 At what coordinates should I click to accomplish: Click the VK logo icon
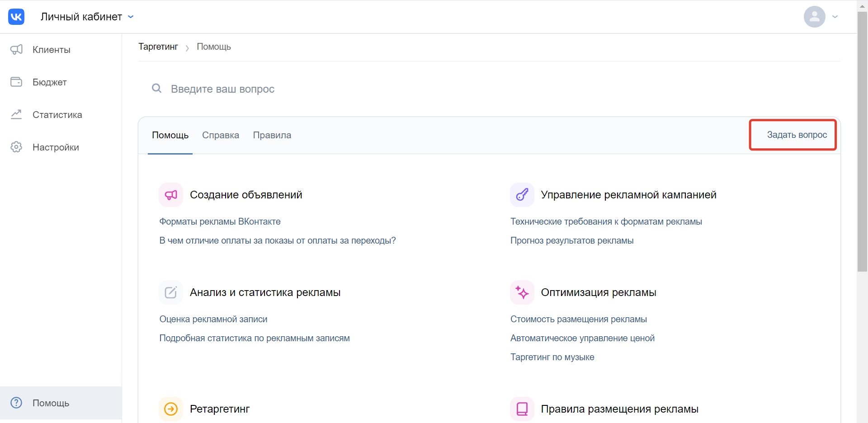click(x=16, y=17)
